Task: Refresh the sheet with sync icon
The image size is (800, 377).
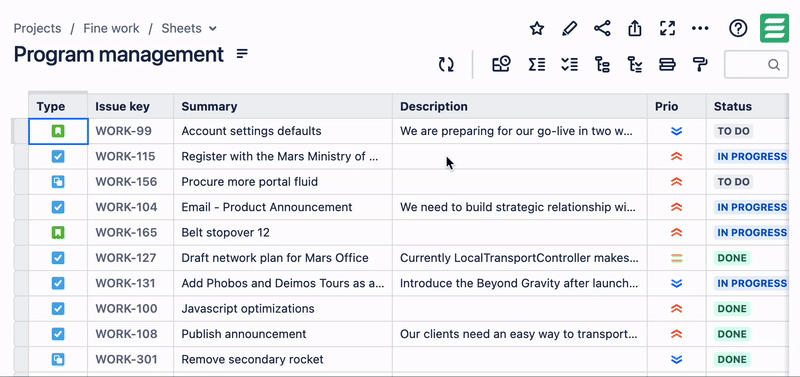Action: pos(446,64)
